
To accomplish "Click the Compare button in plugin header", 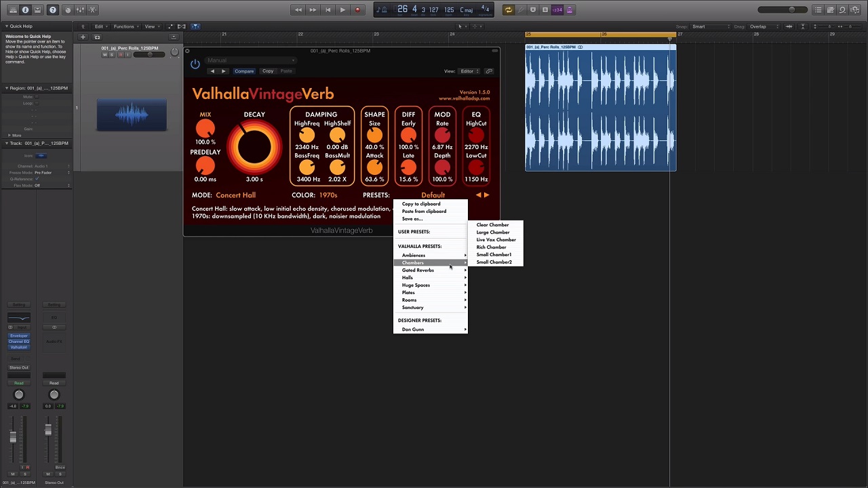I will (244, 71).
